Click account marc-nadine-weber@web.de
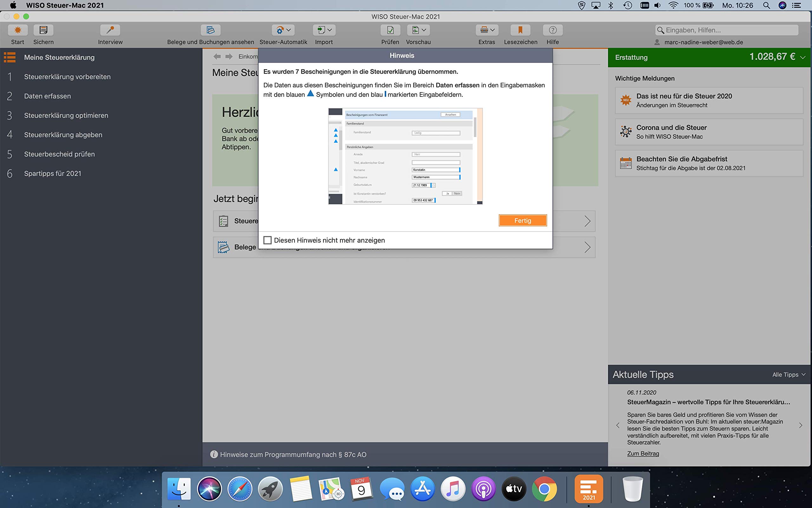The height and width of the screenshot is (508, 812). pos(703,42)
